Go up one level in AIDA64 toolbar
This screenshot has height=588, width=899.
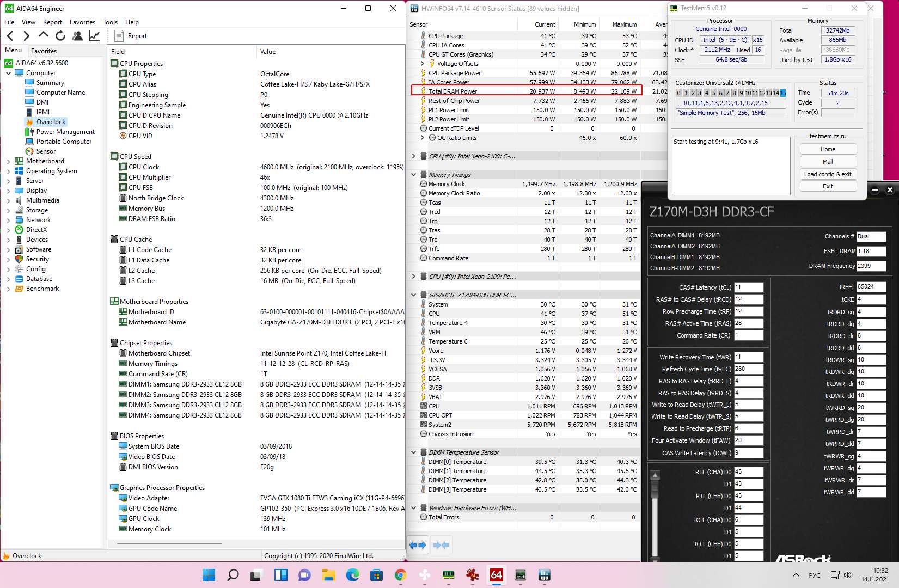tap(43, 36)
